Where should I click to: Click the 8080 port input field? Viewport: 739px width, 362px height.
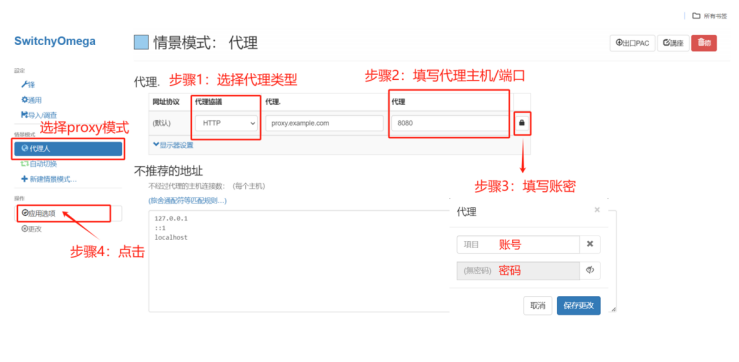[449, 123]
